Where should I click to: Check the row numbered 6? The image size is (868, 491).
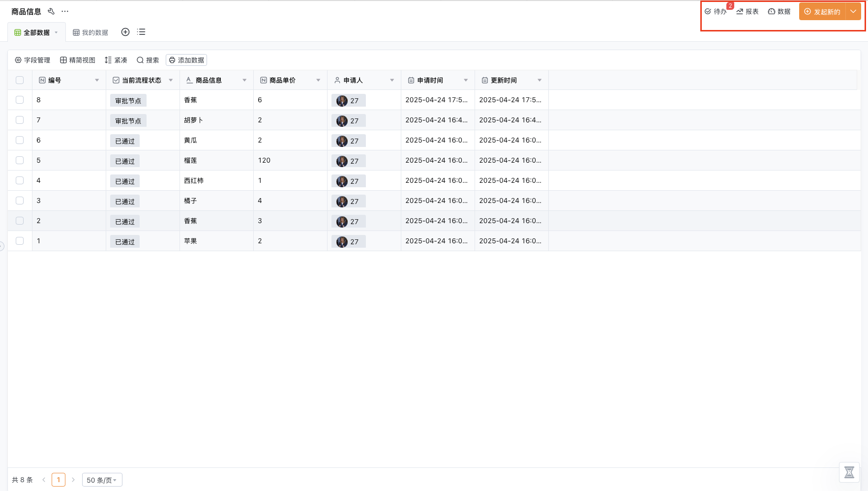(x=20, y=140)
